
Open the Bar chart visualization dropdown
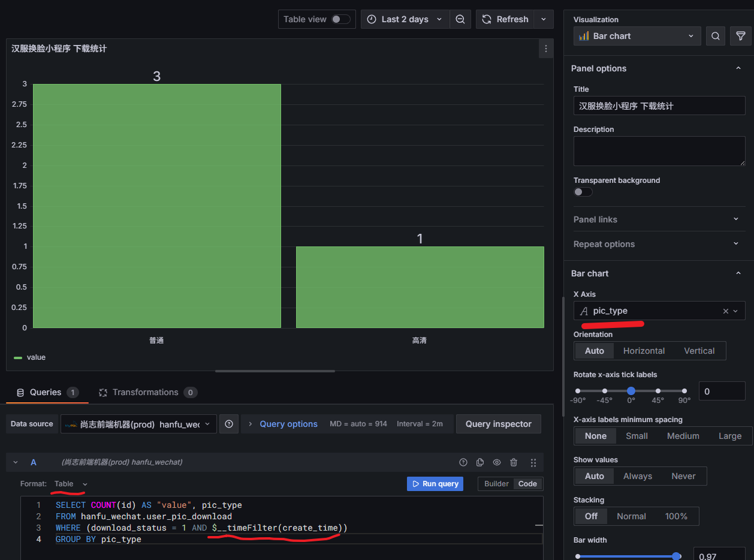click(637, 36)
